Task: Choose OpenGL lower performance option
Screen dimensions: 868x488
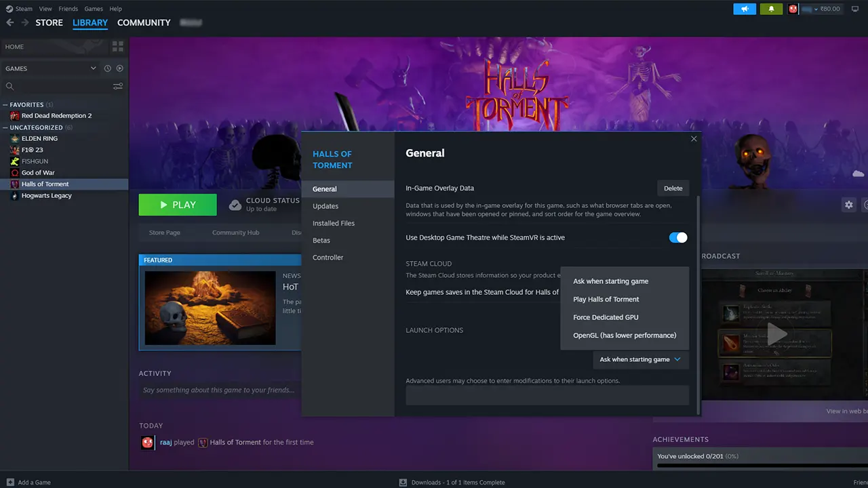Action: pos(625,335)
